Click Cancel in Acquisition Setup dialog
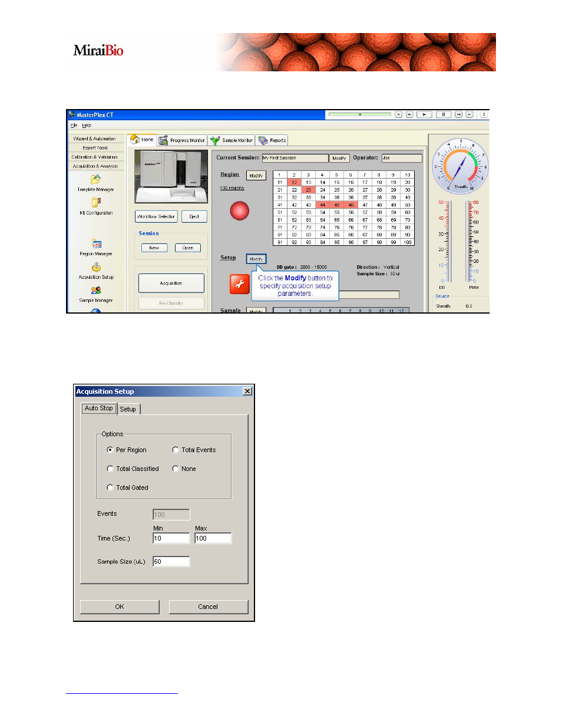Viewport: 562px width, 728px height. (208, 607)
